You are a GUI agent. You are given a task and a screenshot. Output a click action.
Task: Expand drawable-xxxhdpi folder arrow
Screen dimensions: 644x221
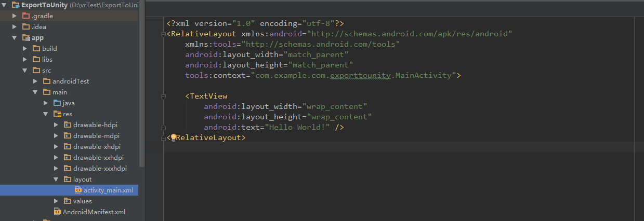tap(56, 168)
